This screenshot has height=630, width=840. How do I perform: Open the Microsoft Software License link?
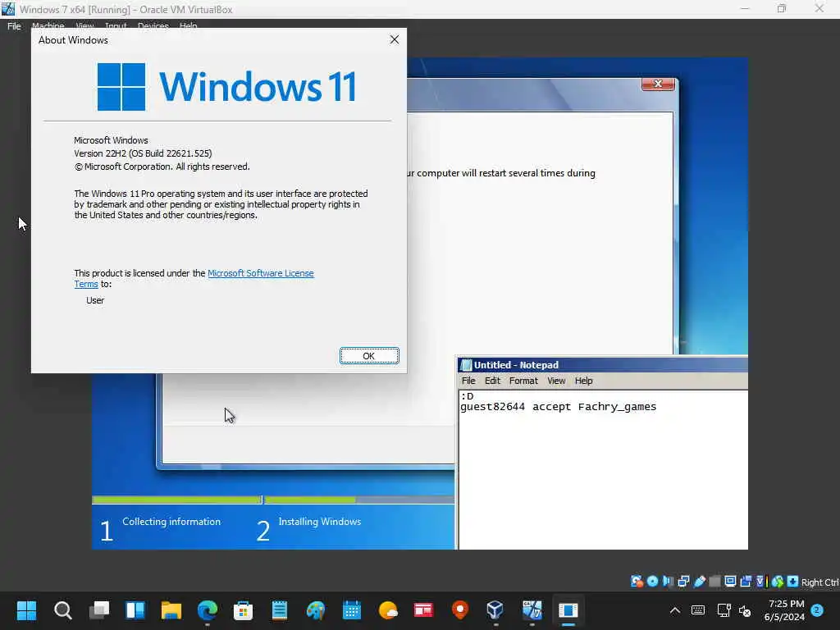(x=260, y=273)
